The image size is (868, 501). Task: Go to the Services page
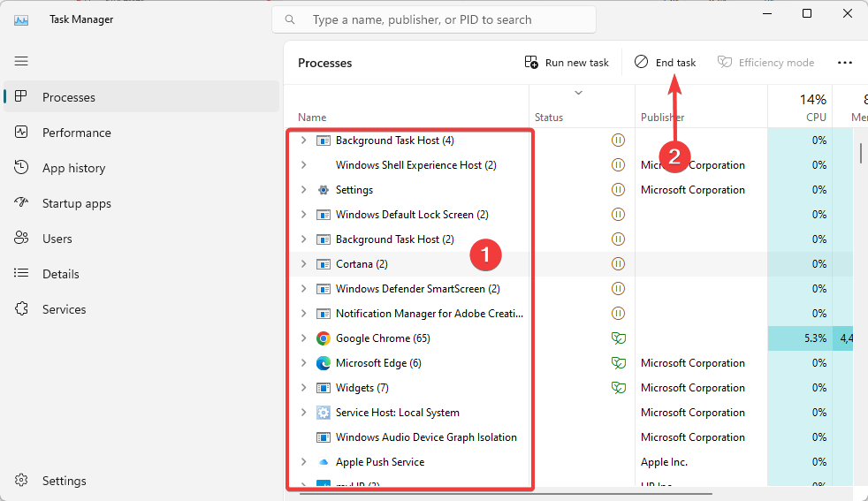pos(64,309)
